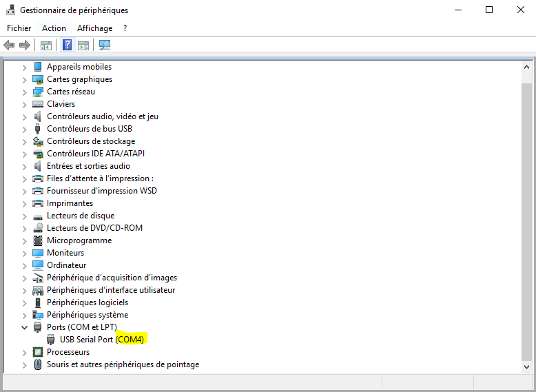Click the Claviers keyboard icon

point(38,104)
